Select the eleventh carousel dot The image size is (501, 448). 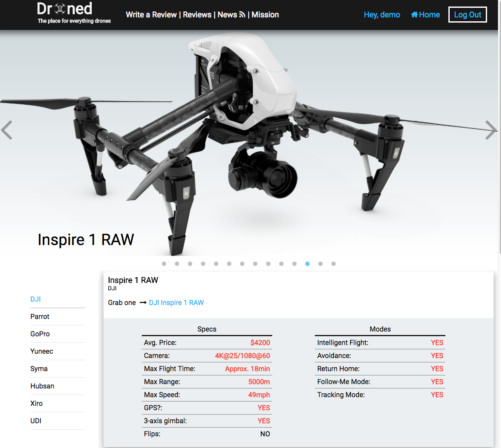tap(294, 264)
